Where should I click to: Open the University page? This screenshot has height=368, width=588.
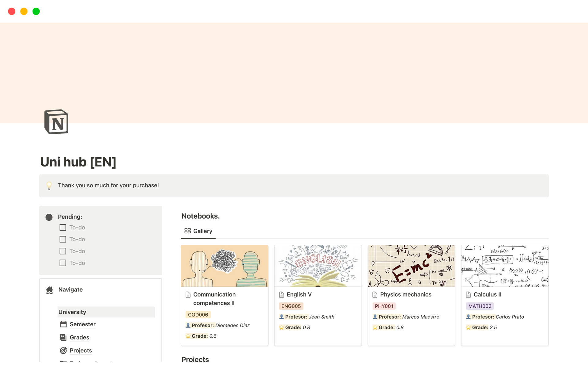click(72, 312)
